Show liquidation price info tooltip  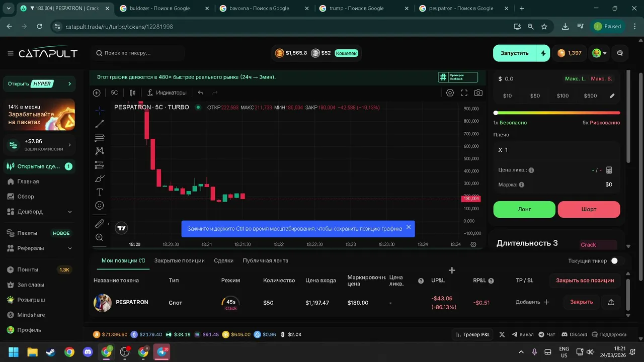[531, 170]
